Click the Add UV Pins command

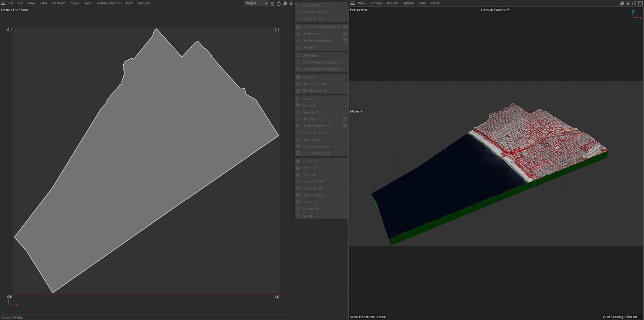click(x=321, y=5)
